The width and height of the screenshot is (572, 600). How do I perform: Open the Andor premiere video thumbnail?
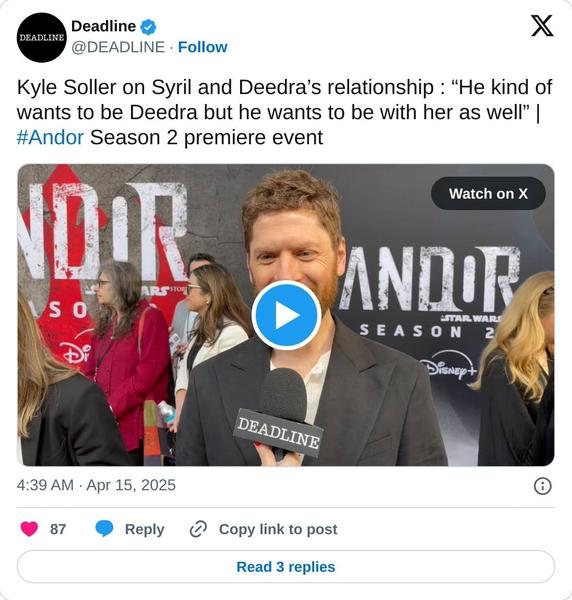(286, 315)
